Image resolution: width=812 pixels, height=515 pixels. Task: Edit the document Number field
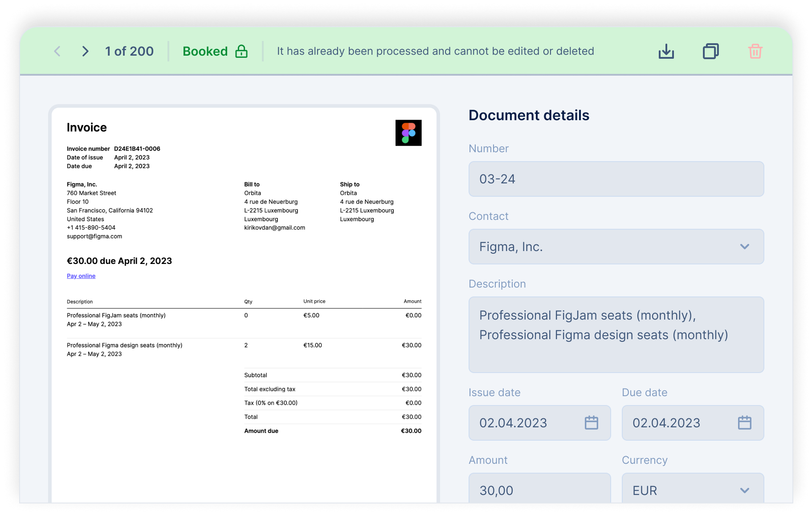[x=616, y=179]
